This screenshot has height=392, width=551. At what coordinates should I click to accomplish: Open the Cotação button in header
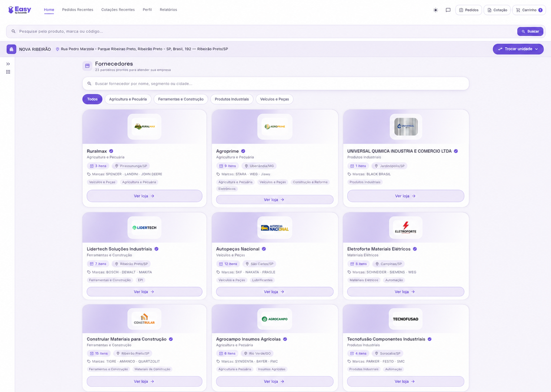[497, 10]
